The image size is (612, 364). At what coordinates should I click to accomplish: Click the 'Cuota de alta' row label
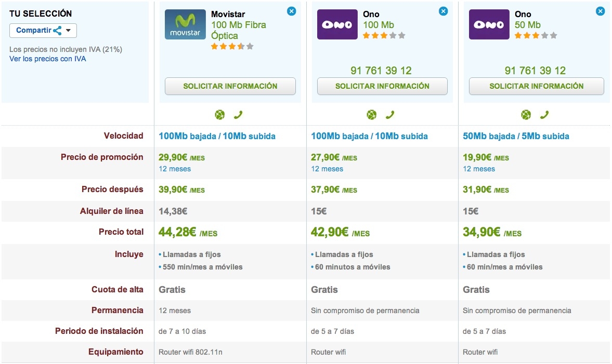click(x=118, y=289)
